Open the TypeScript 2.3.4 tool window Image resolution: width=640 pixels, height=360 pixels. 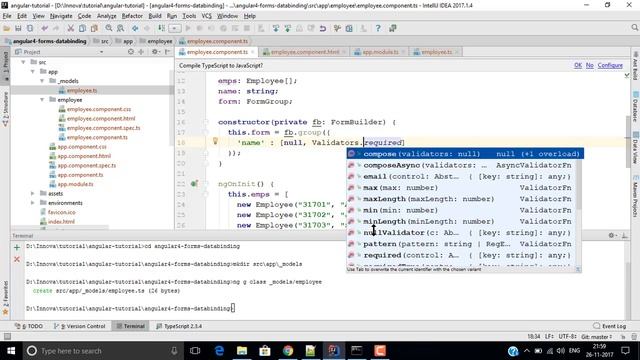click(x=179, y=326)
